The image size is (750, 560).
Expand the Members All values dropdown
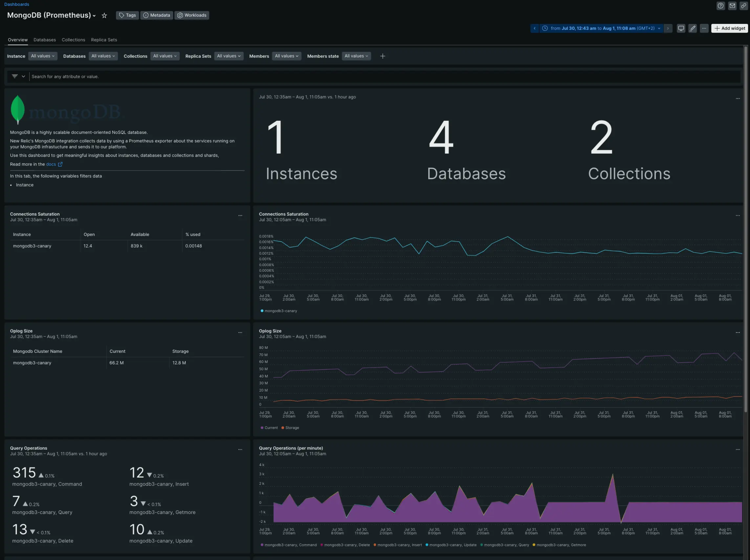[287, 56]
